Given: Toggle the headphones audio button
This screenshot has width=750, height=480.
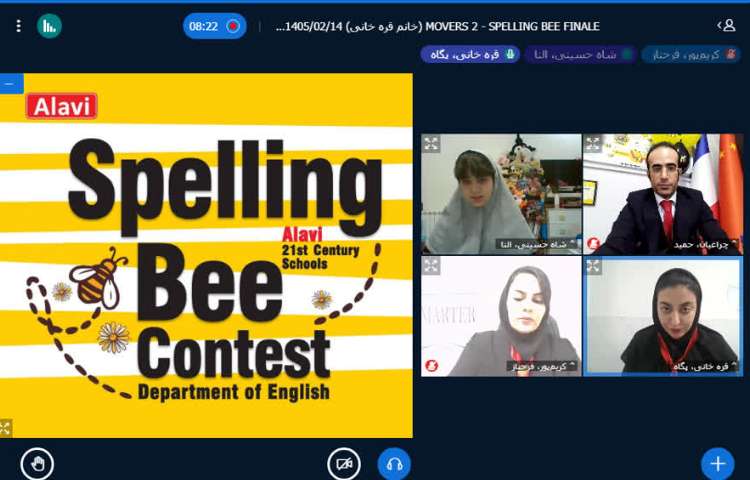Looking at the screenshot, I should pyautogui.click(x=394, y=463).
